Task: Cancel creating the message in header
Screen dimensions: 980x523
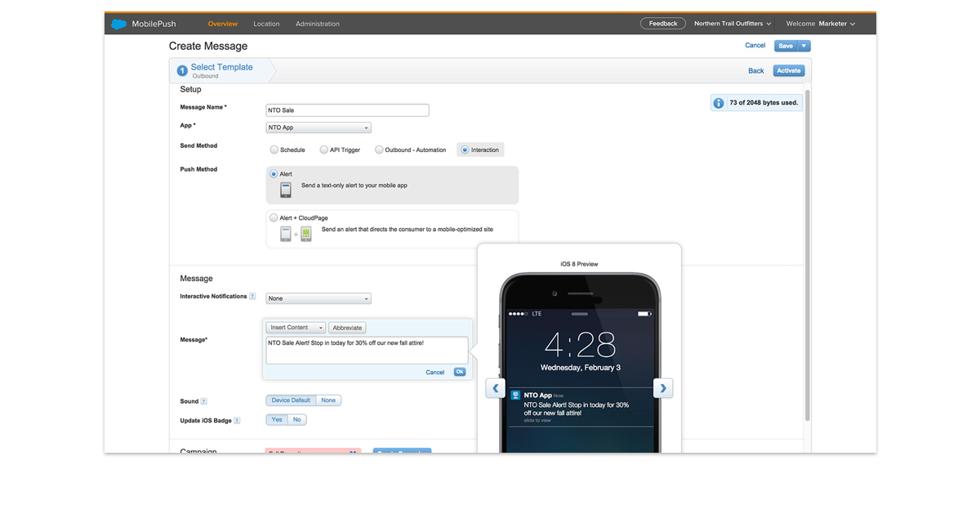Action: click(x=755, y=46)
